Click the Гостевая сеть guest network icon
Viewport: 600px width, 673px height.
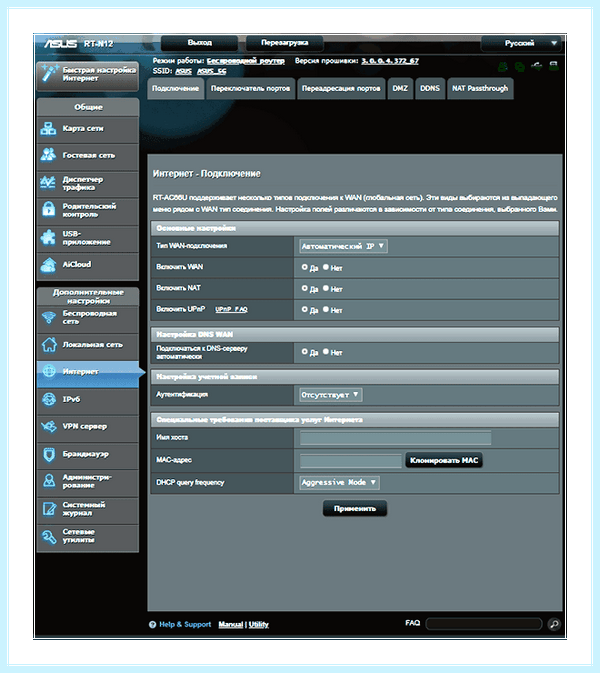(x=48, y=155)
